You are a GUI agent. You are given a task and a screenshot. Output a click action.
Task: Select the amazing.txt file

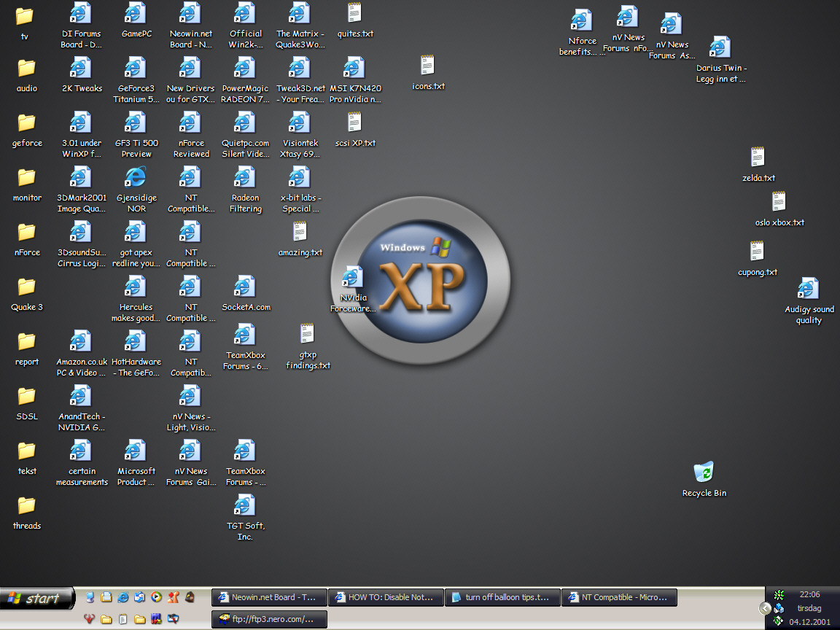point(300,239)
